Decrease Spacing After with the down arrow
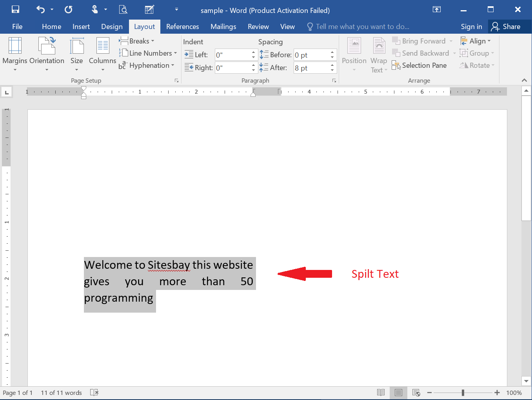 (x=332, y=71)
